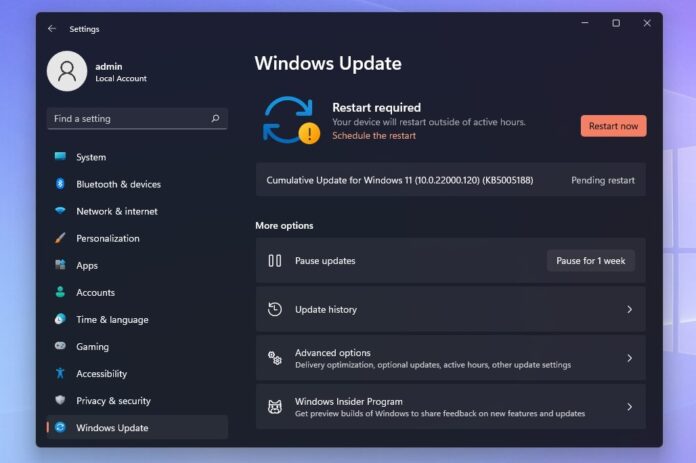
Task: Click the Find a setting search field
Action: click(137, 119)
